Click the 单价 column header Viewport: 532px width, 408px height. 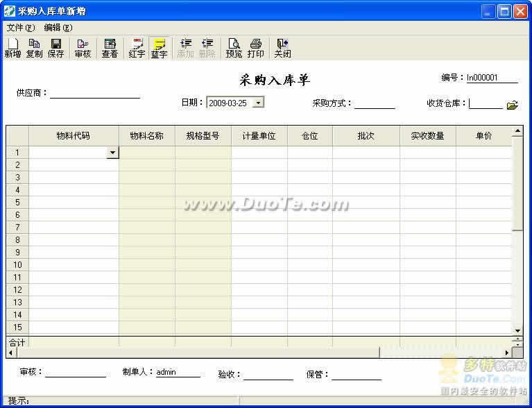coord(484,136)
